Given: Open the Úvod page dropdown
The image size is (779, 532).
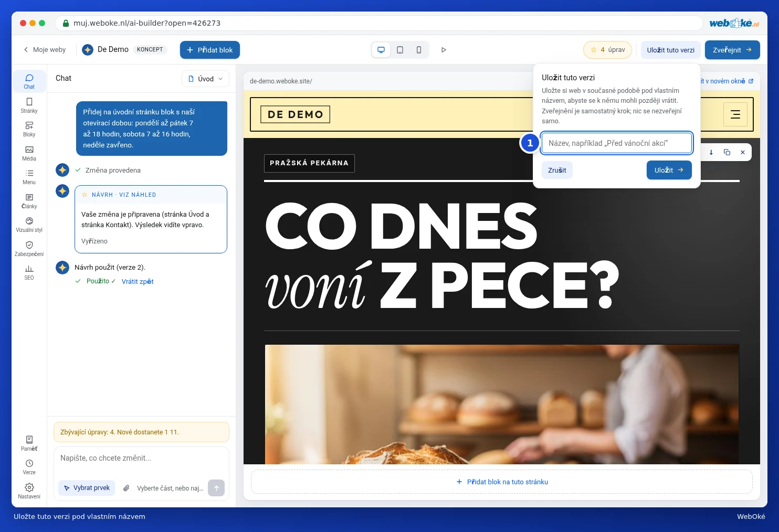Looking at the screenshot, I should 206,79.
